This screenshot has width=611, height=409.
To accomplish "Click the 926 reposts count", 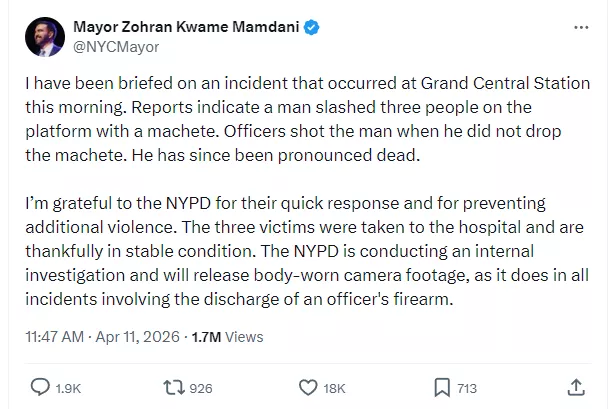I will point(201,388).
